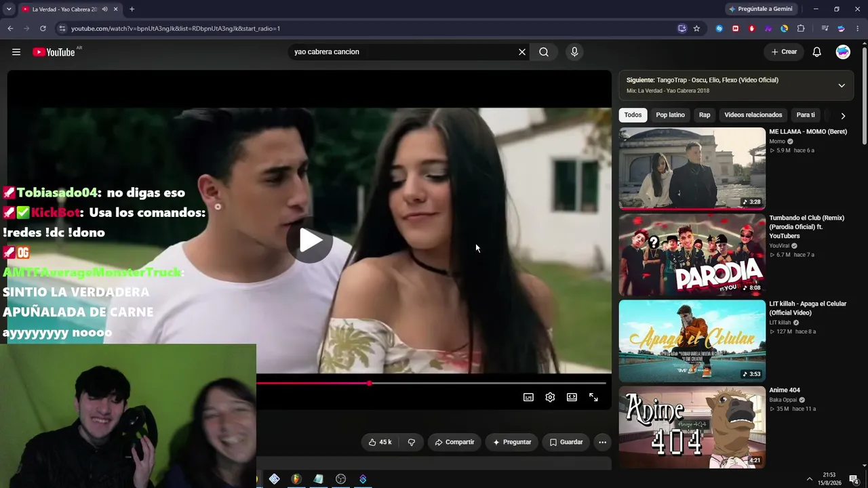The image size is (868, 488).
Task: Open the Anime 404 thumbnail
Action: (692, 428)
